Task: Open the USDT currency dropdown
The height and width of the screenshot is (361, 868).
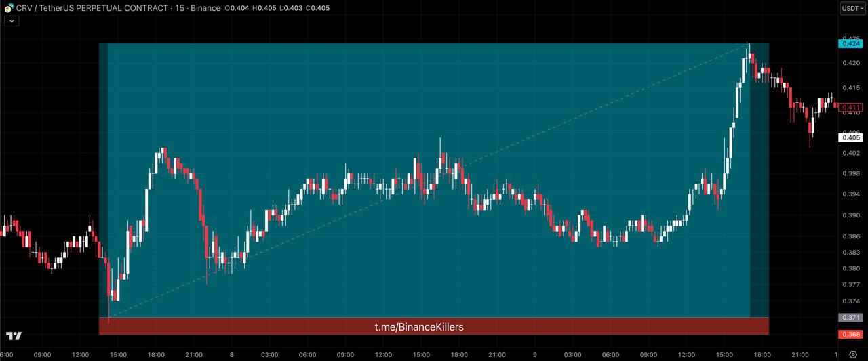Action: point(852,8)
